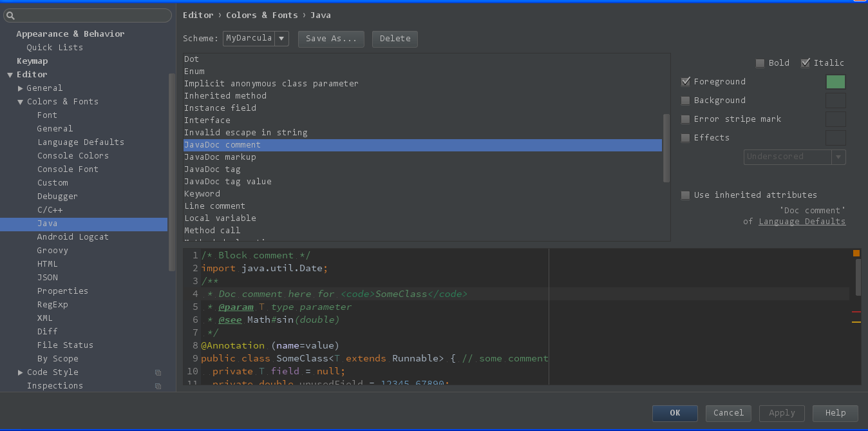Select Enum in attributes list
The width and height of the screenshot is (868, 431).
click(423, 72)
